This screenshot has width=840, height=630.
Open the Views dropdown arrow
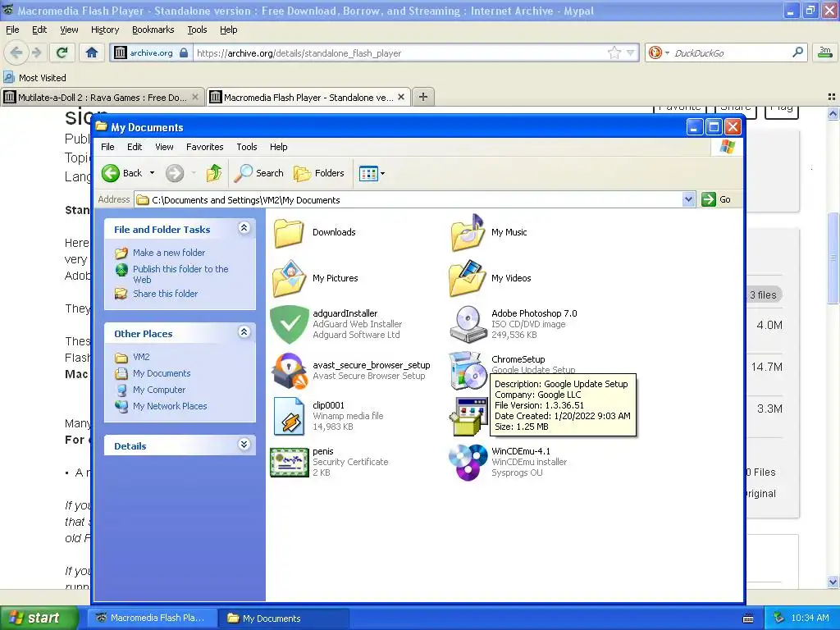pyautogui.click(x=382, y=174)
